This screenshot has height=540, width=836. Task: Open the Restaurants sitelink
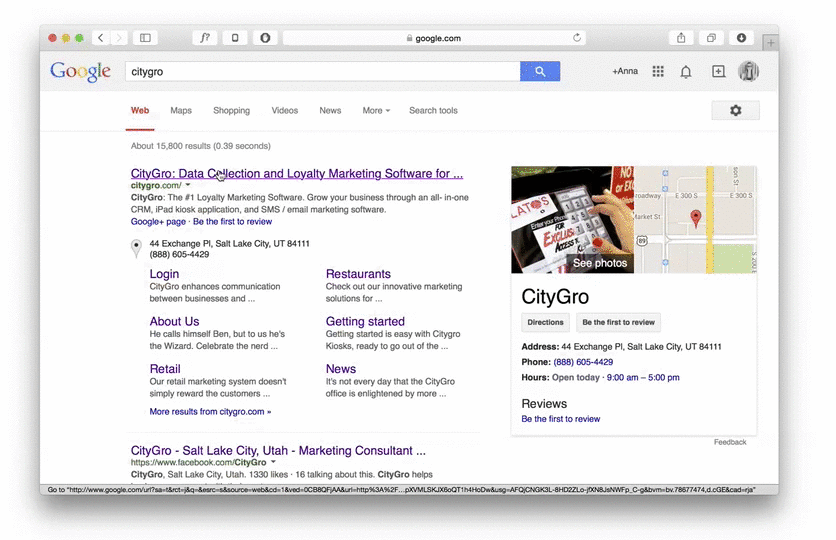point(358,274)
